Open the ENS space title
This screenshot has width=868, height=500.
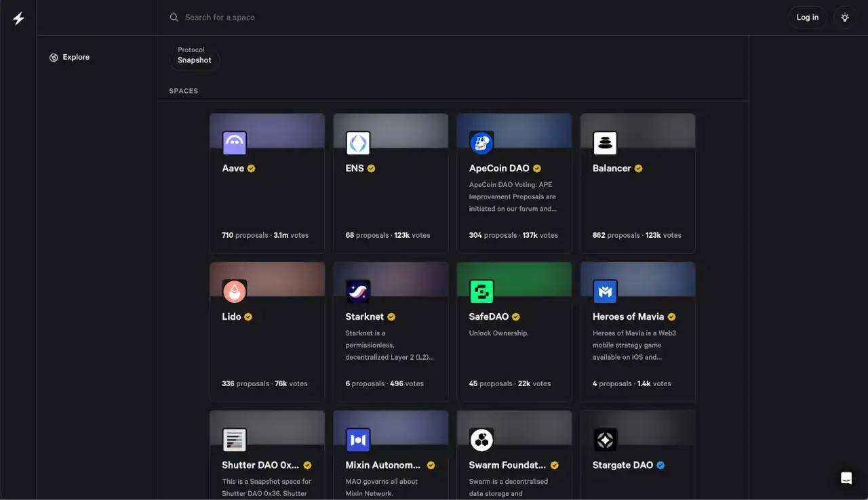[x=355, y=169]
